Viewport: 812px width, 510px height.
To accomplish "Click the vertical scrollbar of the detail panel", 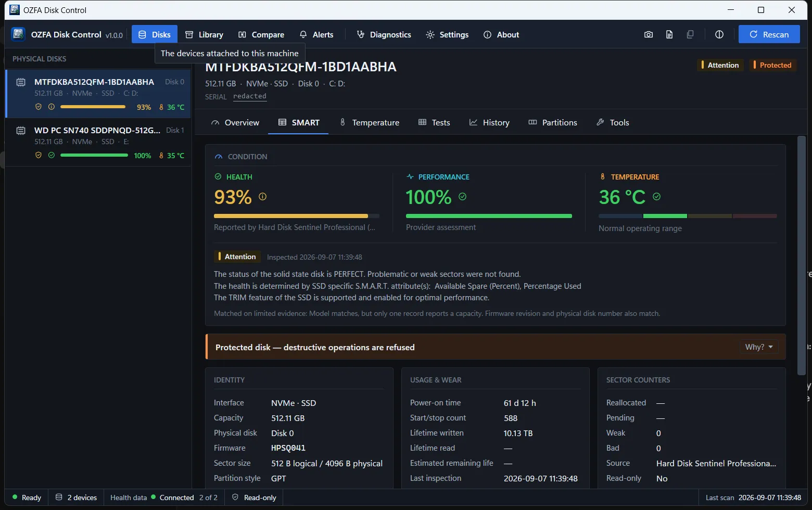I will pos(802,255).
